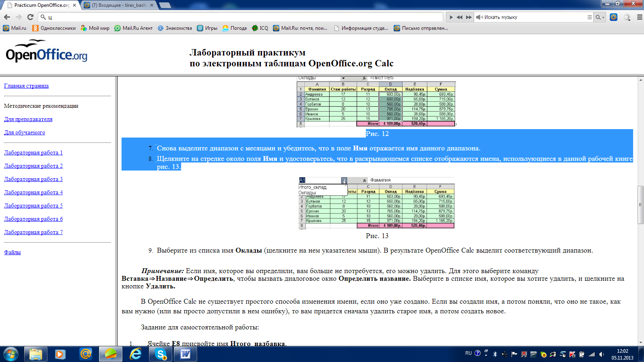
Task: Open the volume speaker tray icon
Action: 601,354
